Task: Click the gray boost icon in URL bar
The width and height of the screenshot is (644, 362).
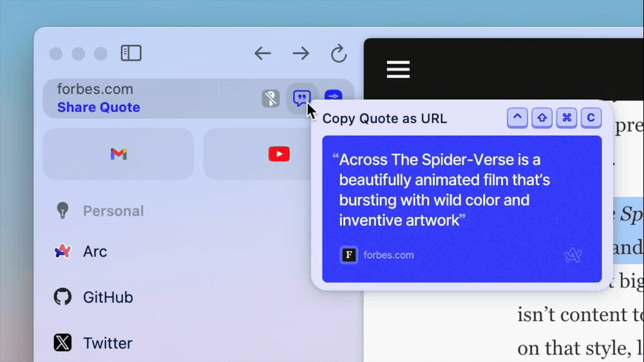Action: point(271,99)
